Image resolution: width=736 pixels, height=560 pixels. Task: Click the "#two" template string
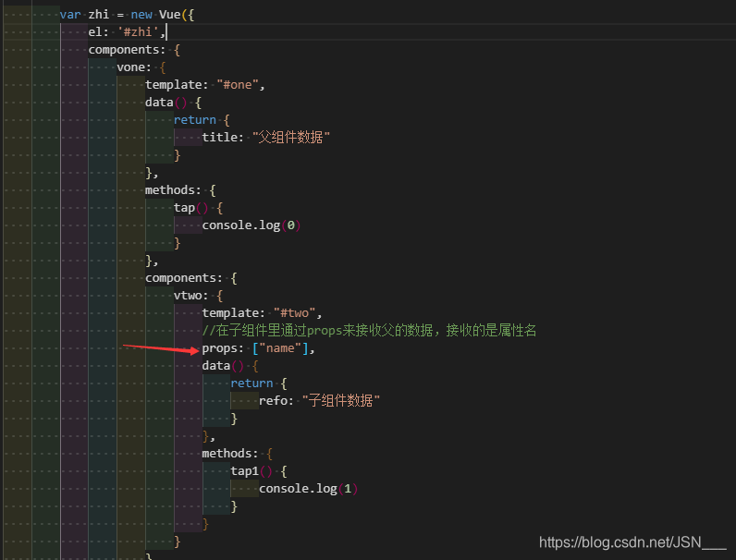[294, 313]
